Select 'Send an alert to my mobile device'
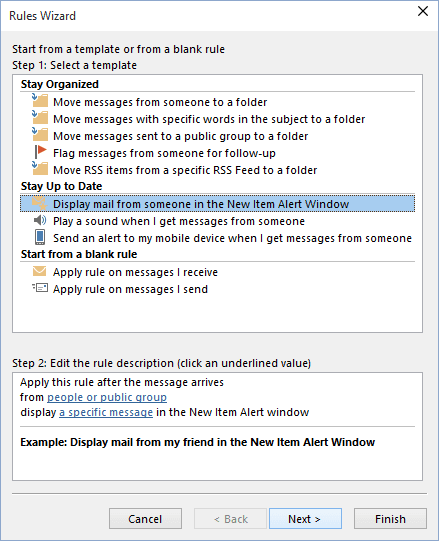The width and height of the screenshot is (439, 541). (x=232, y=238)
